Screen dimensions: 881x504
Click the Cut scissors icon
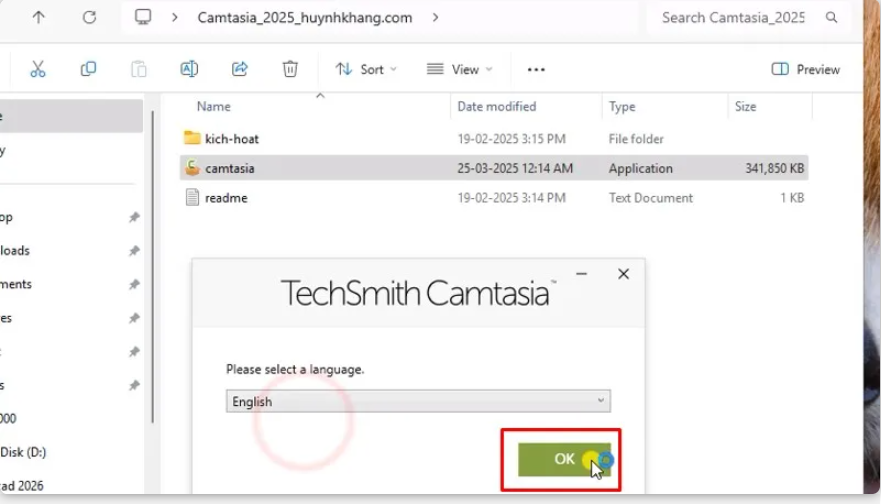click(38, 69)
